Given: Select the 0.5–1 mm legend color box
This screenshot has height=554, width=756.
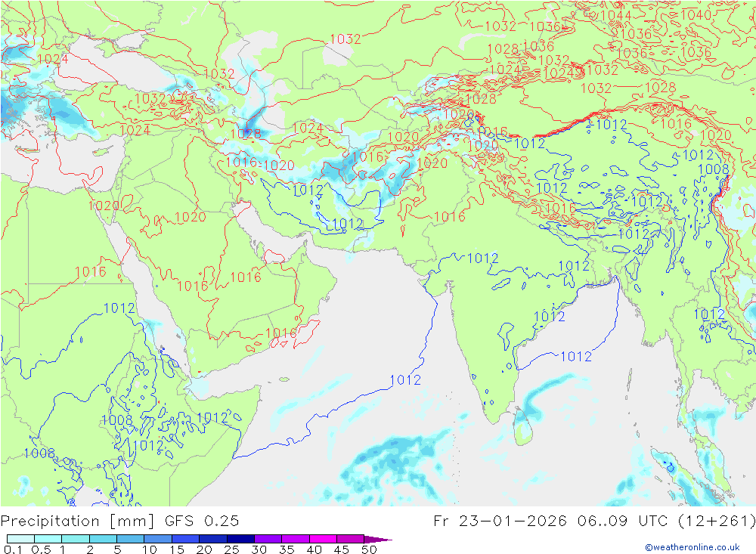Looking at the screenshot, I should (x=48, y=539).
